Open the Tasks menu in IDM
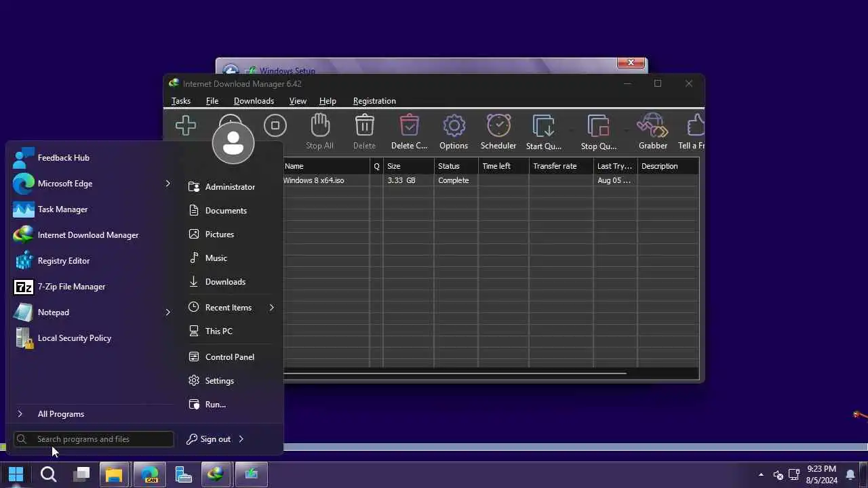Image resolution: width=868 pixels, height=488 pixels. pos(181,101)
